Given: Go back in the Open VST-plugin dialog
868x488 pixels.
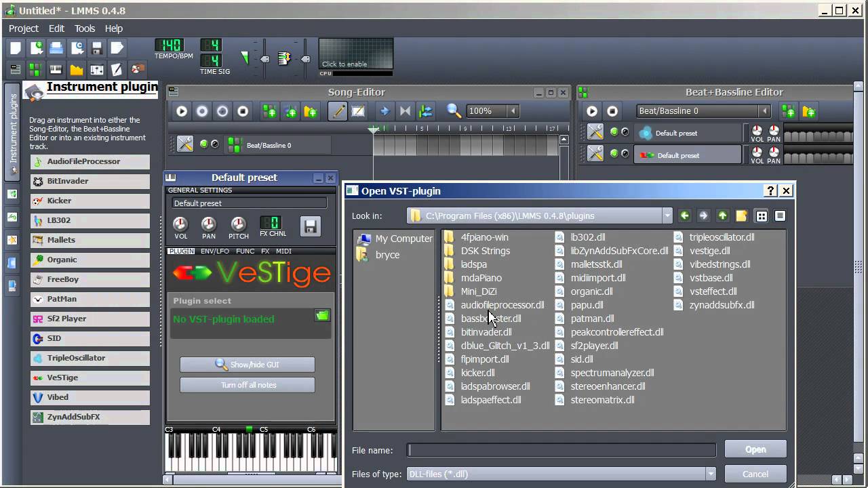Looking at the screenshot, I should [x=685, y=216].
